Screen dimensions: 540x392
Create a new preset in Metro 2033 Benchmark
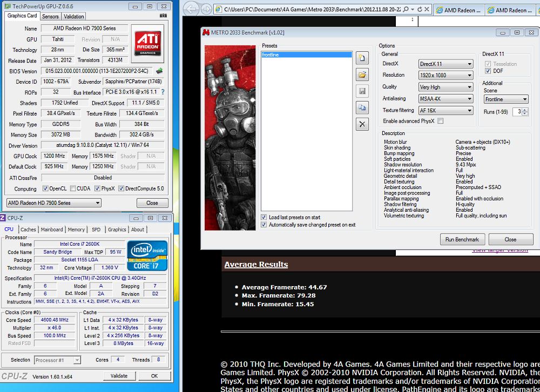click(362, 58)
